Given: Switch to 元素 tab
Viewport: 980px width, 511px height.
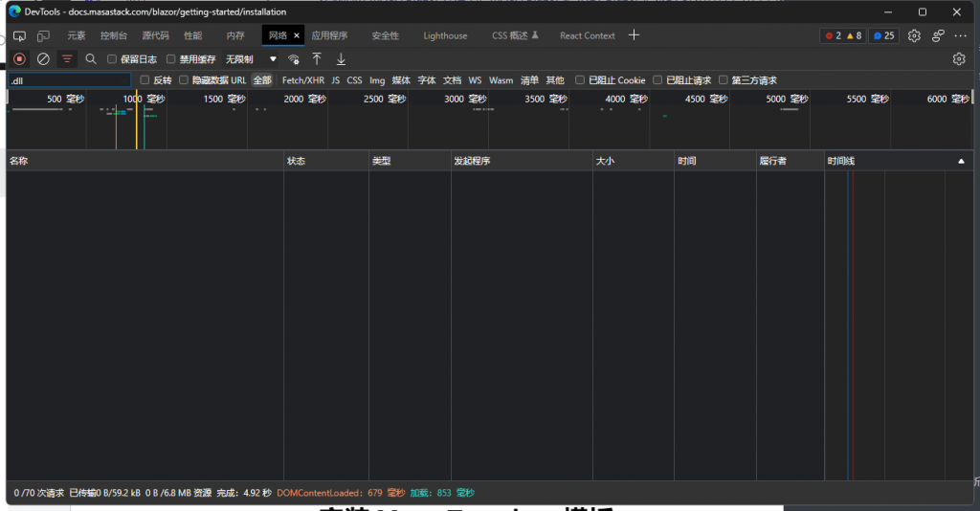Looking at the screenshot, I should pos(77,35).
